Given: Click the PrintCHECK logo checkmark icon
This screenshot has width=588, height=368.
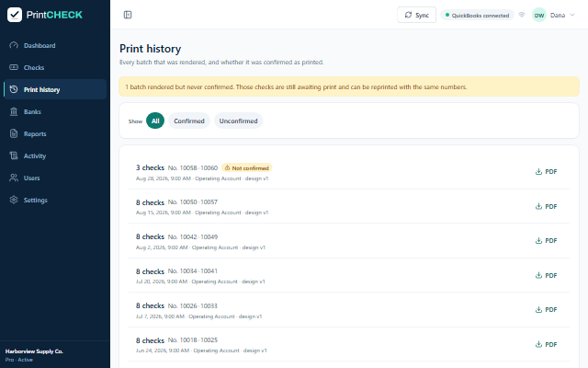Looking at the screenshot, I should pos(15,15).
